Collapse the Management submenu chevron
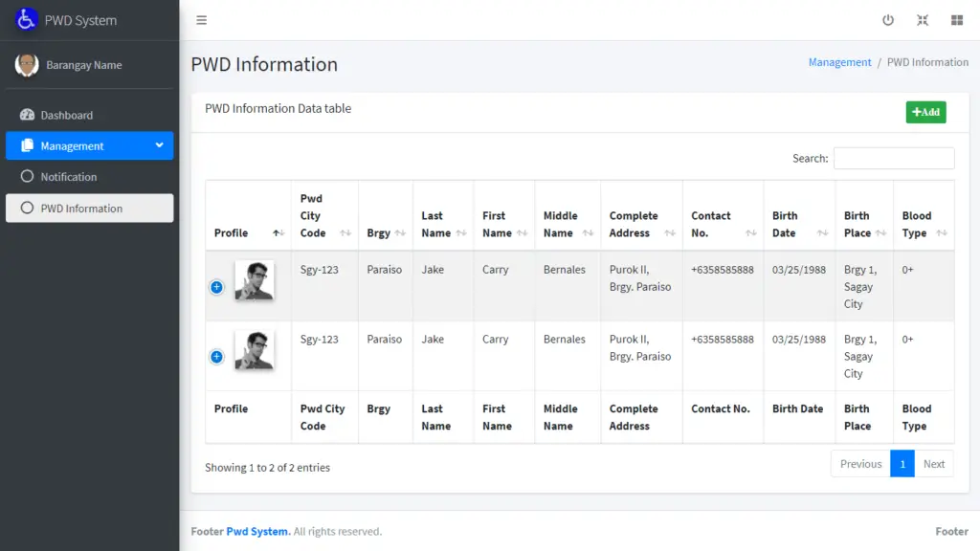Viewport: 980px width, 551px height. pyautogui.click(x=160, y=145)
